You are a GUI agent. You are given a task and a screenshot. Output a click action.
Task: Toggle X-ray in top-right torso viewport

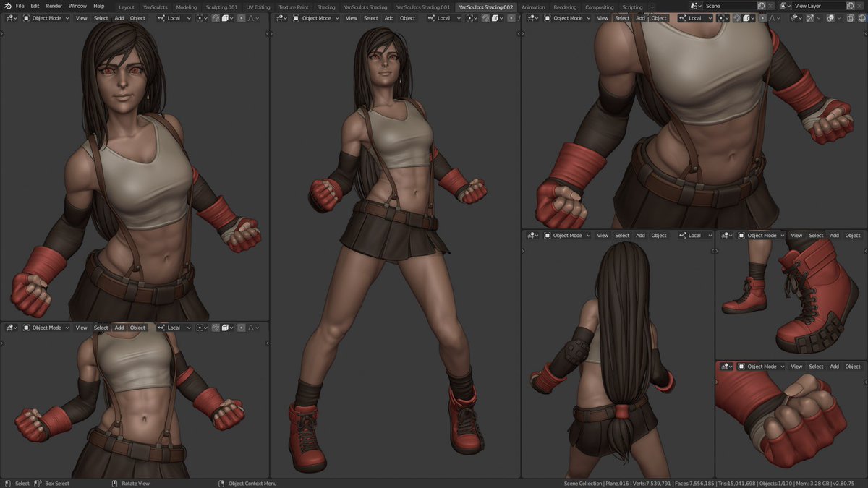coord(851,18)
